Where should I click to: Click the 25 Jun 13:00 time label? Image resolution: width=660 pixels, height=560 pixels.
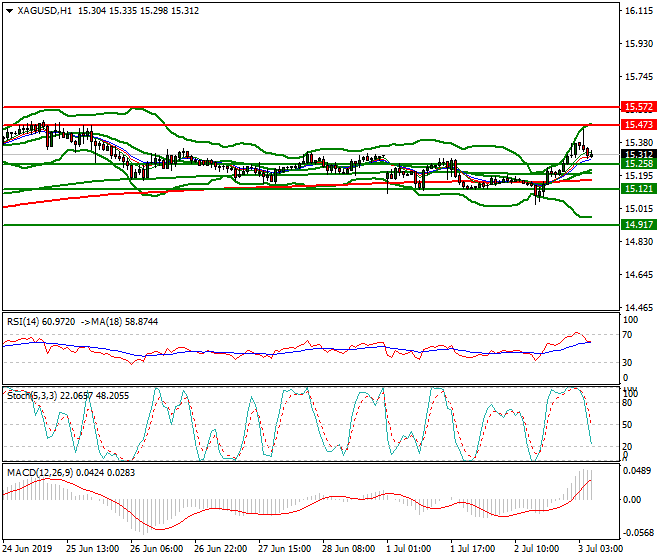(x=93, y=549)
